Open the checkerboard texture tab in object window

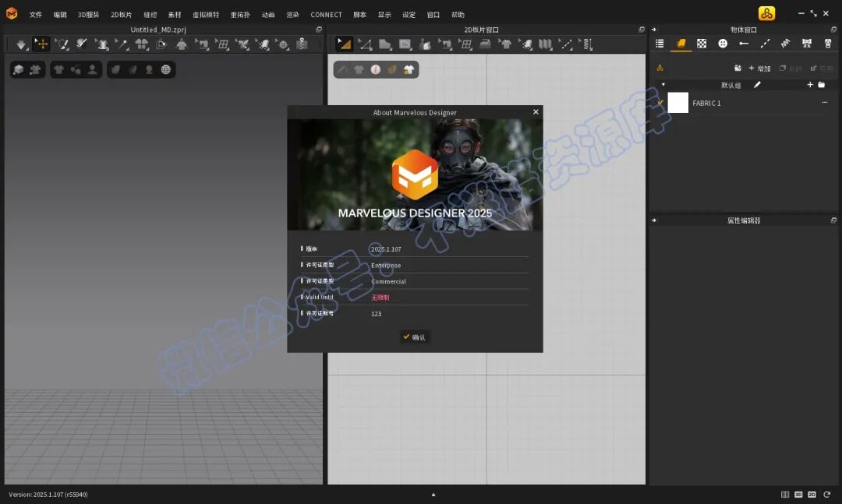click(702, 44)
